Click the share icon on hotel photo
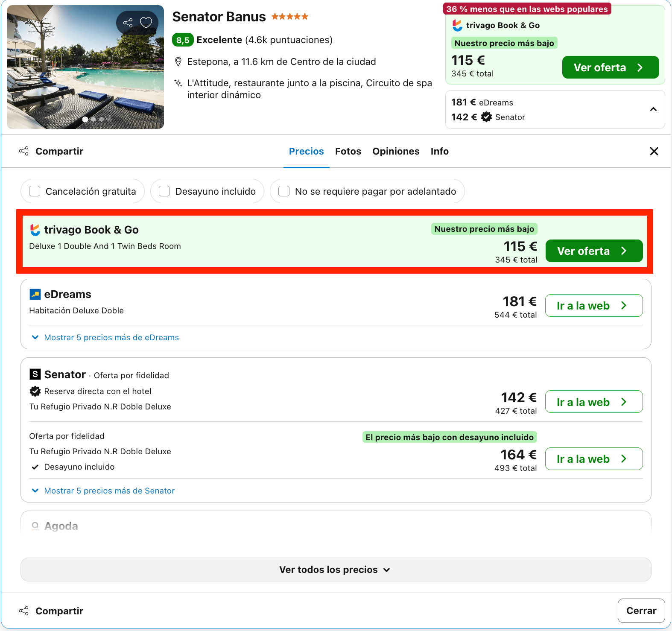The height and width of the screenshot is (631, 672). pyautogui.click(x=128, y=23)
